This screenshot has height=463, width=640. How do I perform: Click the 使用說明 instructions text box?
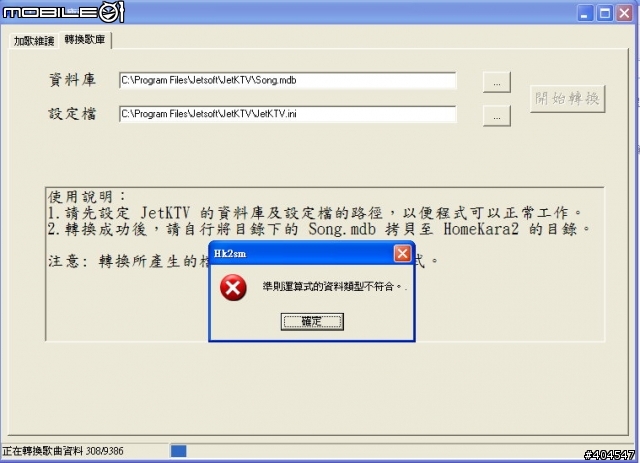tap(325, 264)
